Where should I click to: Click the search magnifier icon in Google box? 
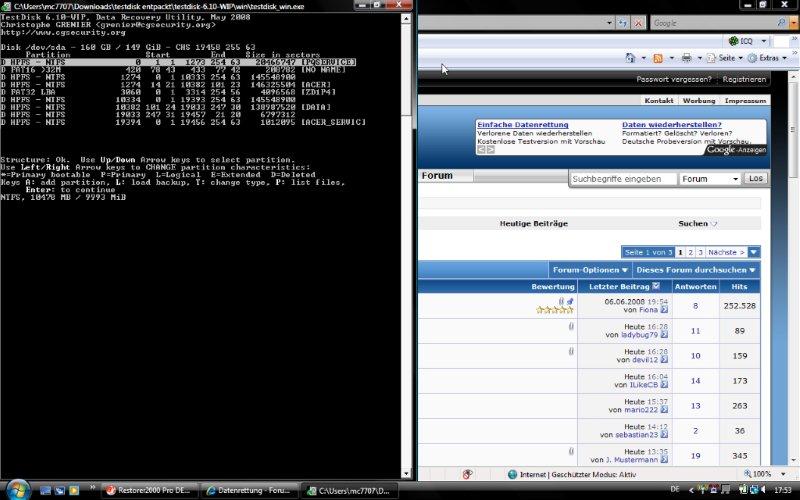click(x=781, y=23)
